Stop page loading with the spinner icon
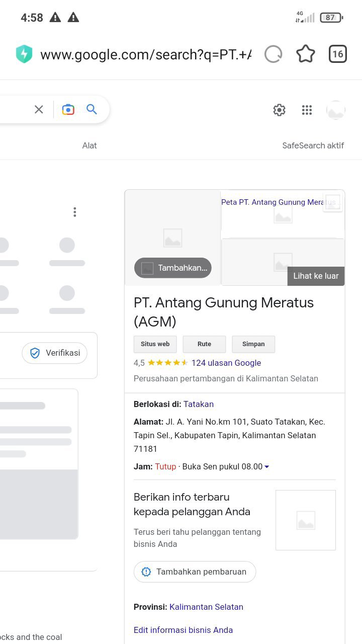Image resolution: width=362 pixels, height=644 pixels. 274,54
